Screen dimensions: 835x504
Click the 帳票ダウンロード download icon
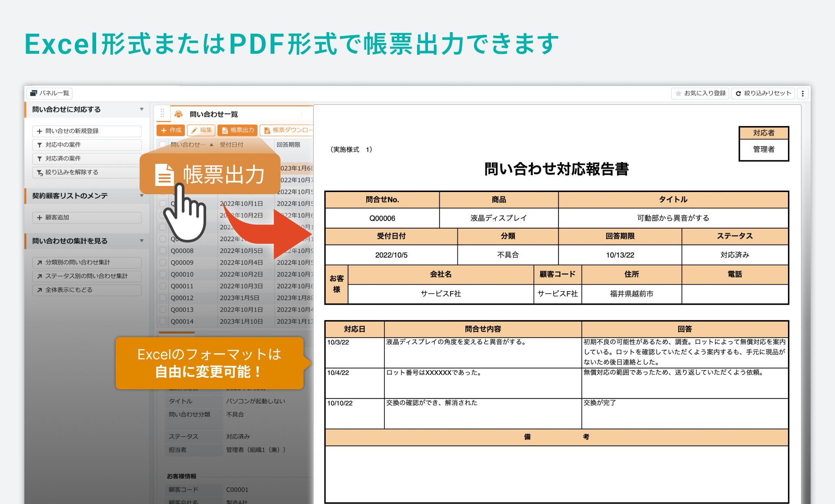(267, 130)
